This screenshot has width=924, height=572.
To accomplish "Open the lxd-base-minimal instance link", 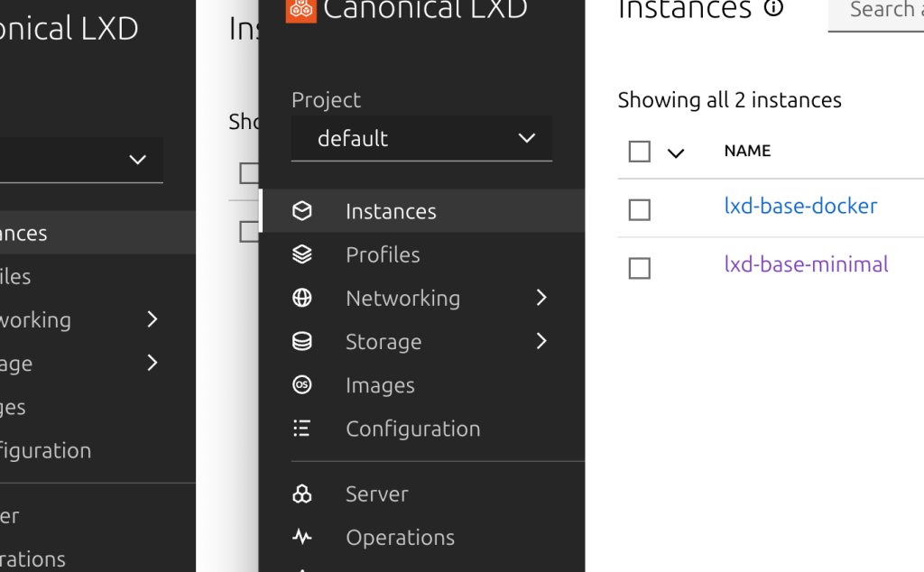I will (x=806, y=264).
